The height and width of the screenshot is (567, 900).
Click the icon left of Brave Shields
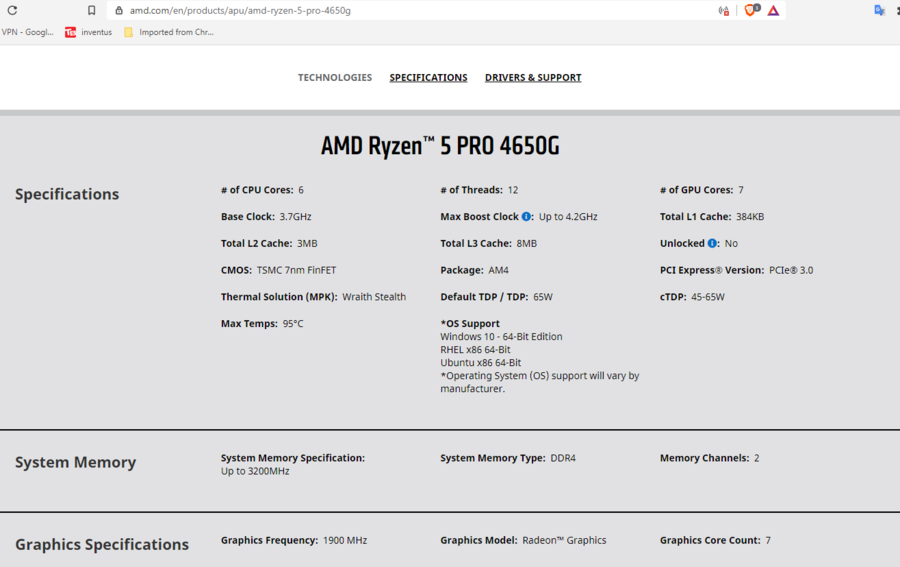pyautogui.click(x=723, y=10)
